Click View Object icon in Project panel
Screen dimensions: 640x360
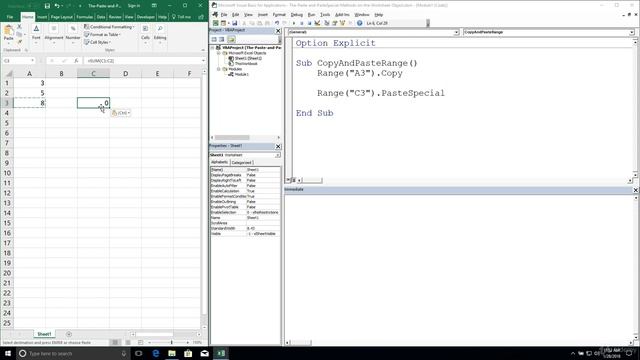[x=222, y=39]
